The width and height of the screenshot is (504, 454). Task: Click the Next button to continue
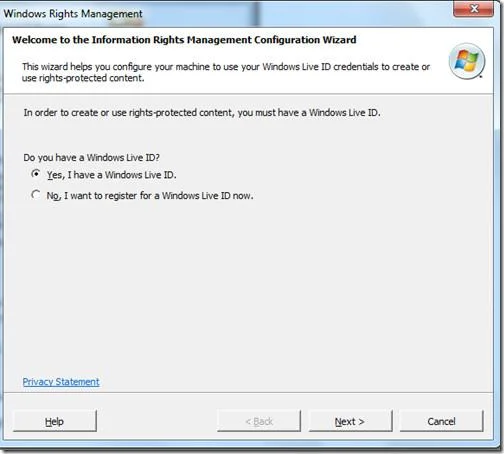pos(350,421)
